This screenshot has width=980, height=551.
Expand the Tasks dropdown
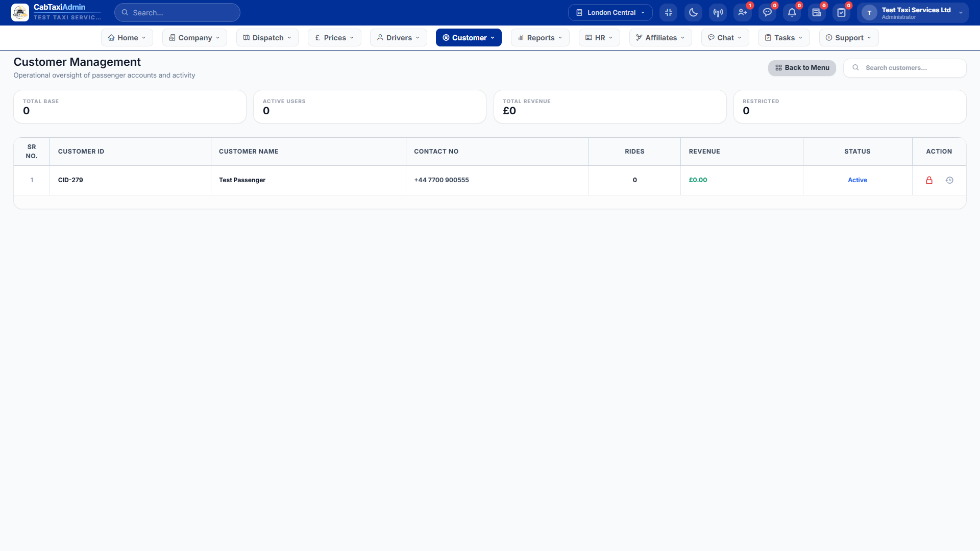[x=784, y=38]
